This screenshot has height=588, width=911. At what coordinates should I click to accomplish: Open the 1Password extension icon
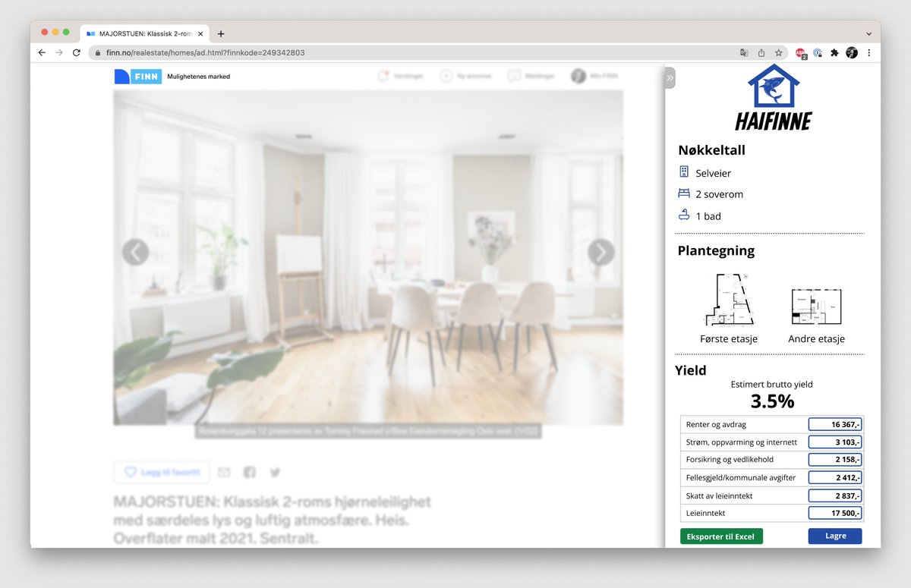click(x=818, y=52)
